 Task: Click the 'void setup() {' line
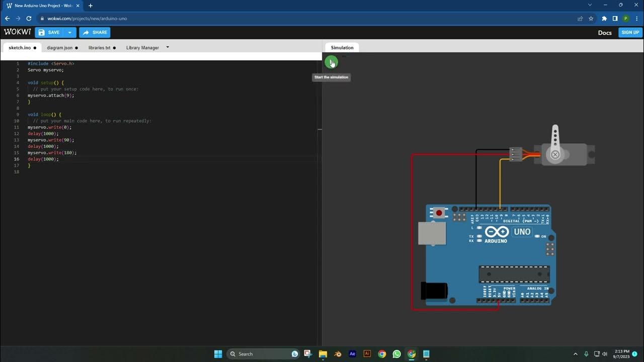pyautogui.click(x=46, y=82)
